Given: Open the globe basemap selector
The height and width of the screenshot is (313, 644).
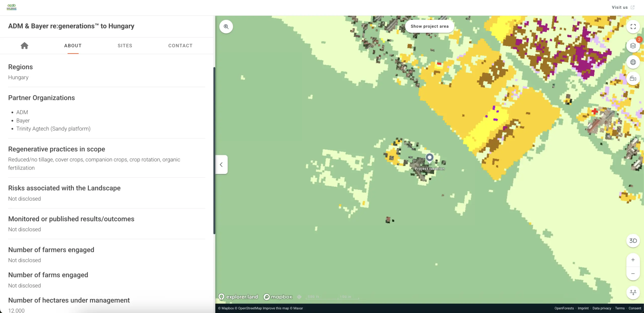Looking at the screenshot, I should [x=633, y=62].
